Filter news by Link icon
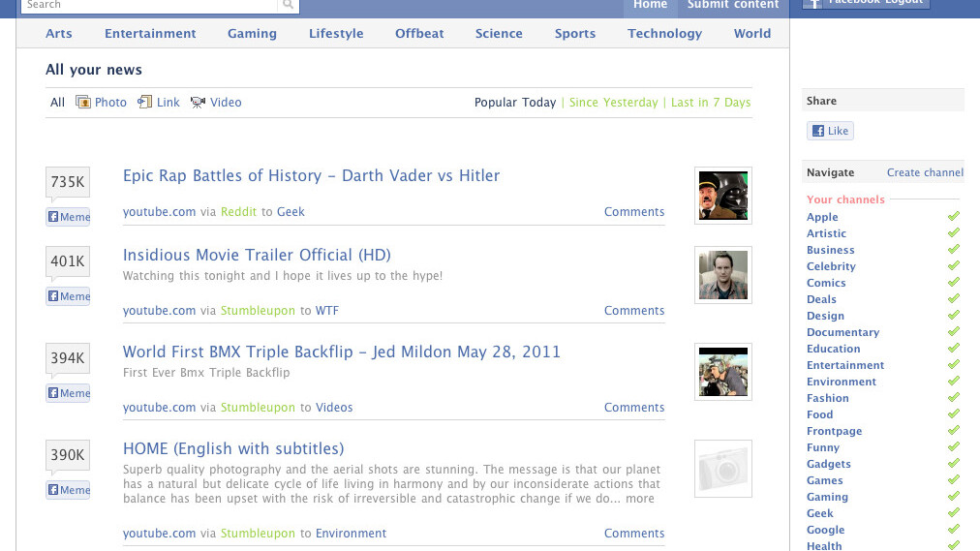980x551 pixels. [145, 102]
